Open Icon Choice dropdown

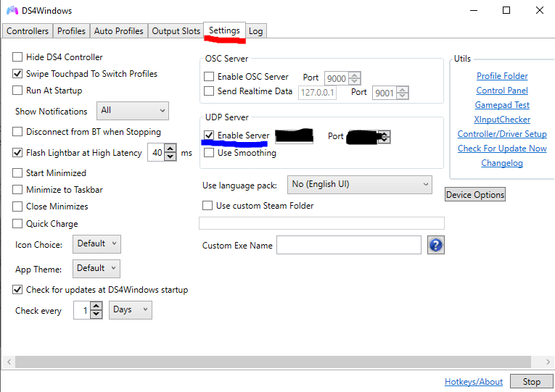click(96, 244)
